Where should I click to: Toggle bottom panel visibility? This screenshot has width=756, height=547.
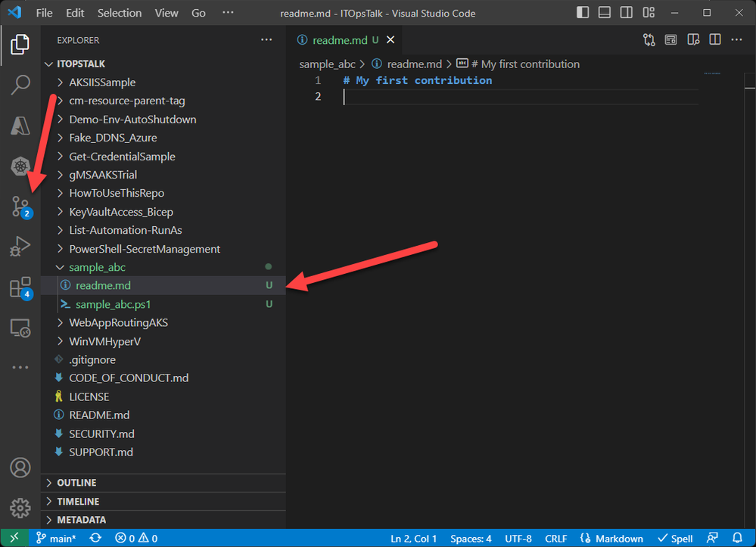tap(604, 13)
